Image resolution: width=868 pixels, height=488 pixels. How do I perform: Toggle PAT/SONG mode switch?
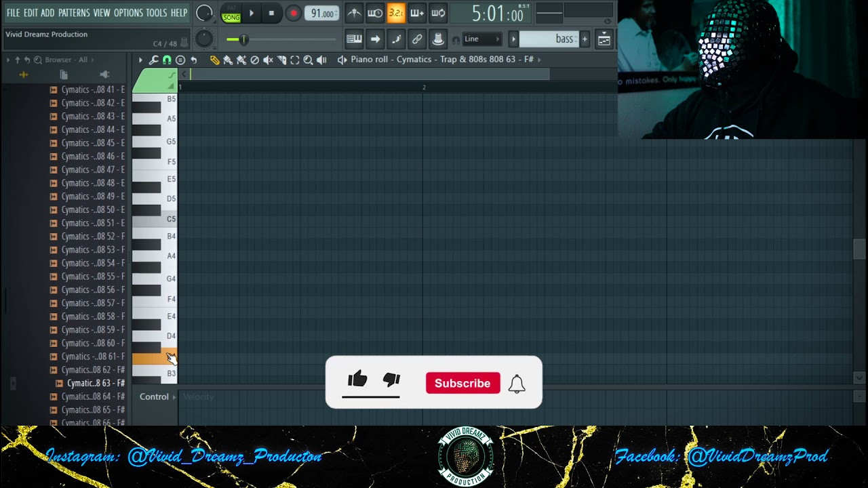click(231, 13)
